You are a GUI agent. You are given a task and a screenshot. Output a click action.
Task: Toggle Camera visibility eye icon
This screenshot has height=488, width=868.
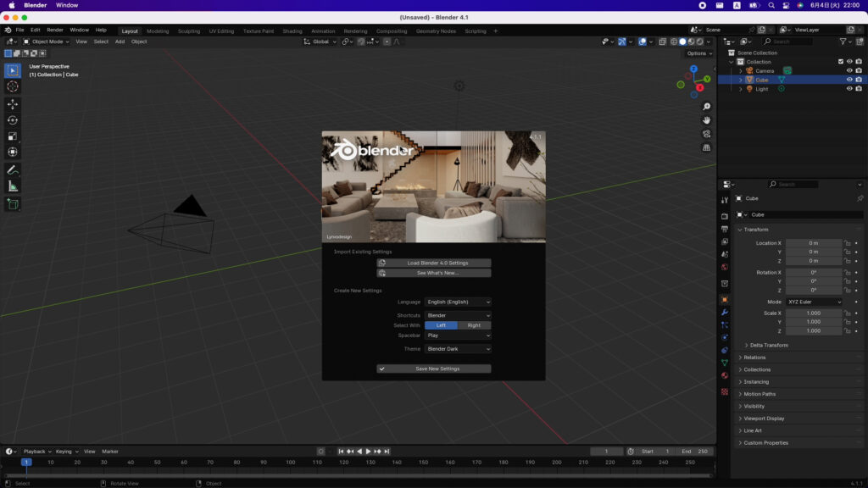(x=849, y=71)
